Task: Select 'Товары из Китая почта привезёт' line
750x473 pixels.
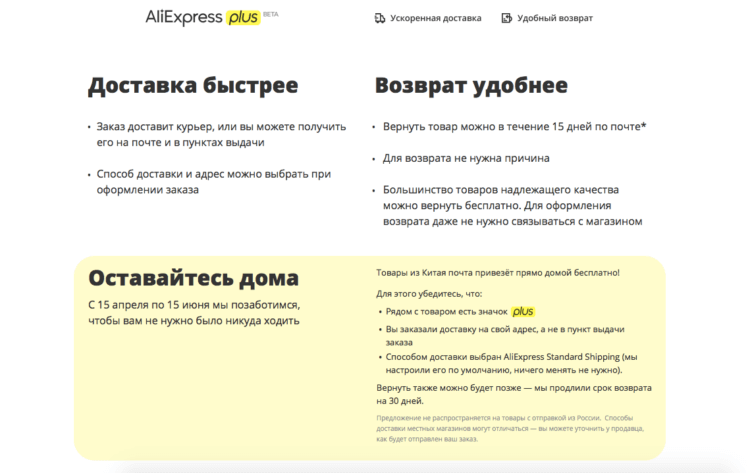Action: tap(497, 273)
